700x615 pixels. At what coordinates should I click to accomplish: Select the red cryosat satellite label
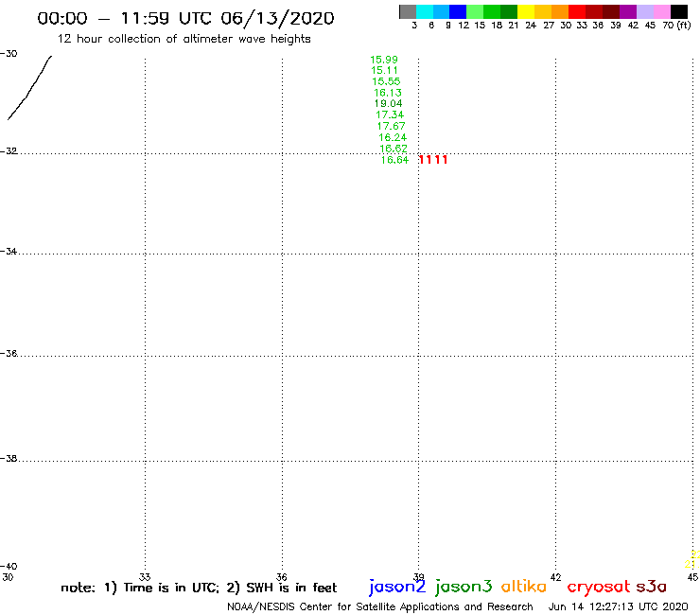pyautogui.click(x=599, y=588)
